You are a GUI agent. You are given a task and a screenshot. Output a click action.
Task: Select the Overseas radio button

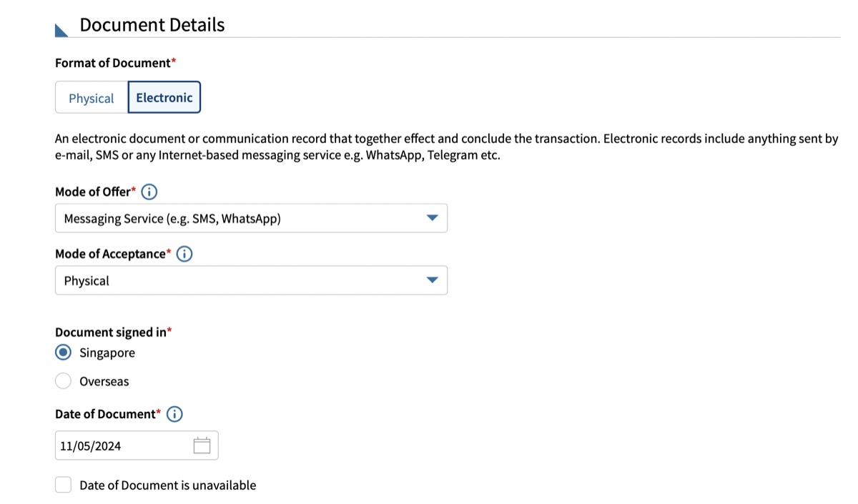pos(63,381)
